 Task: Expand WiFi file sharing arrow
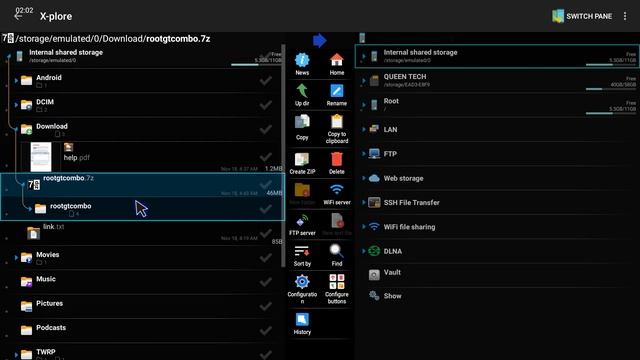[364, 227]
